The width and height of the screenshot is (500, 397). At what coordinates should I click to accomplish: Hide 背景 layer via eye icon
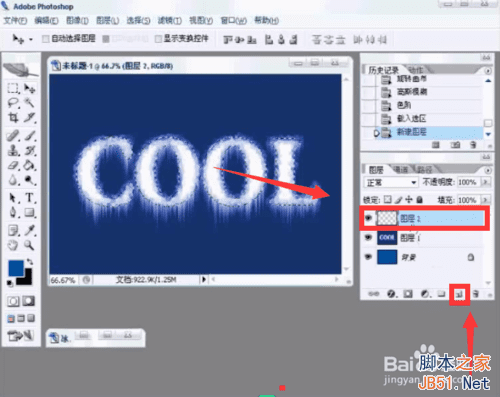(368, 257)
